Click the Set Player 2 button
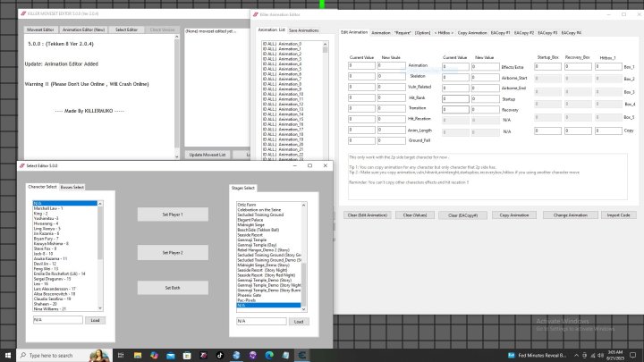This screenshot has height=362, width=644. tap(173, 253)
